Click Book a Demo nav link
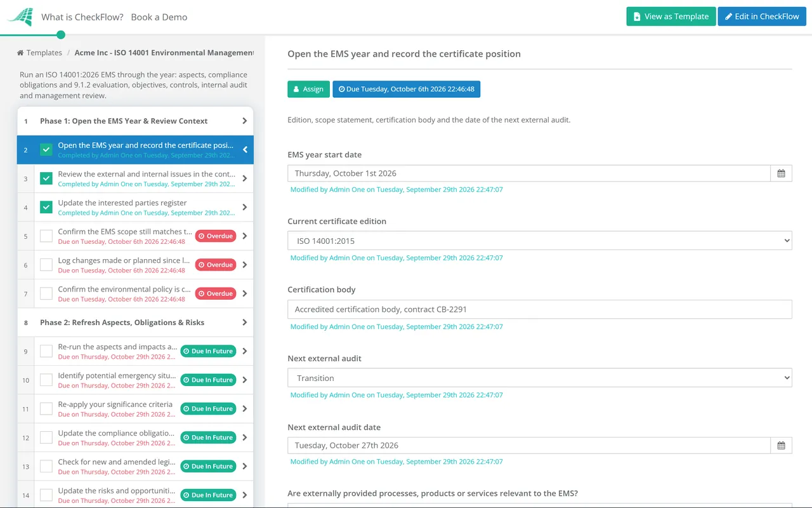812x508 pixels. [159, 17]
